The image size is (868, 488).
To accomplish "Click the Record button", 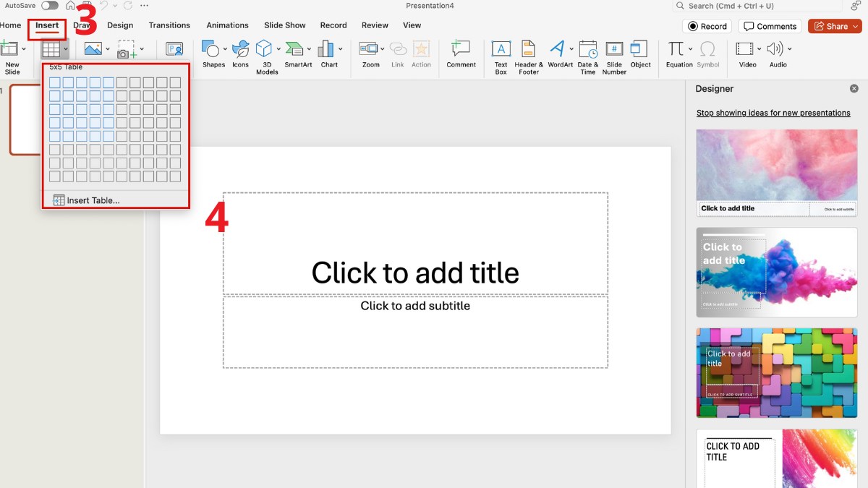I will tap(707, 26).
